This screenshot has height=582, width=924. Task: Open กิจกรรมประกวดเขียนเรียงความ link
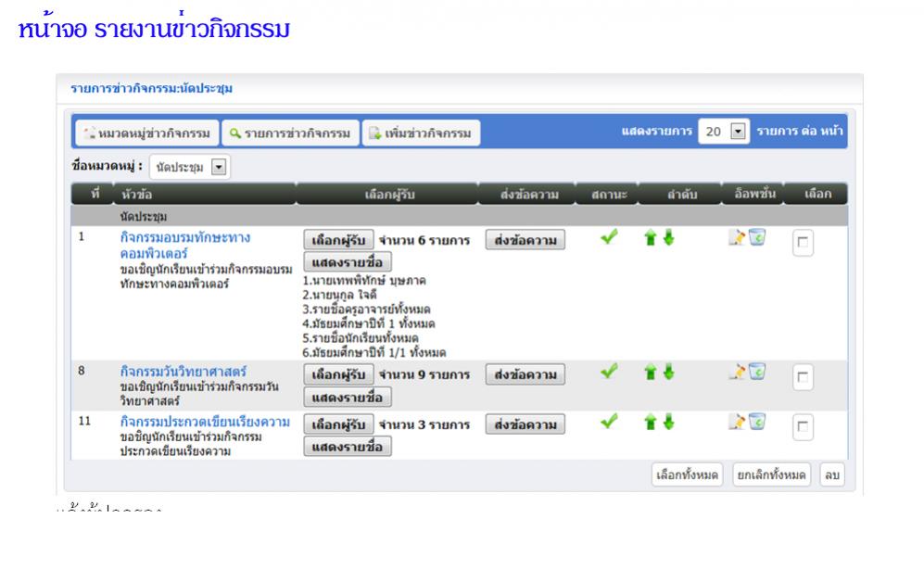[205, 422]
